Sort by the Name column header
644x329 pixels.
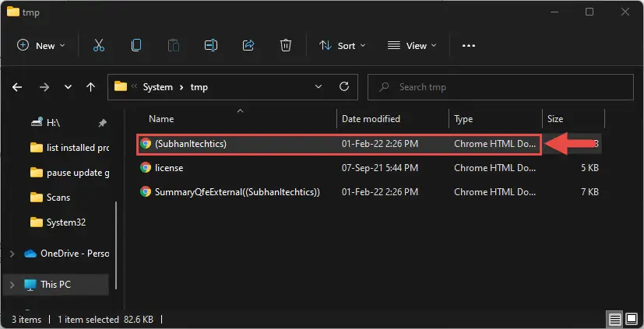(161, 119)
